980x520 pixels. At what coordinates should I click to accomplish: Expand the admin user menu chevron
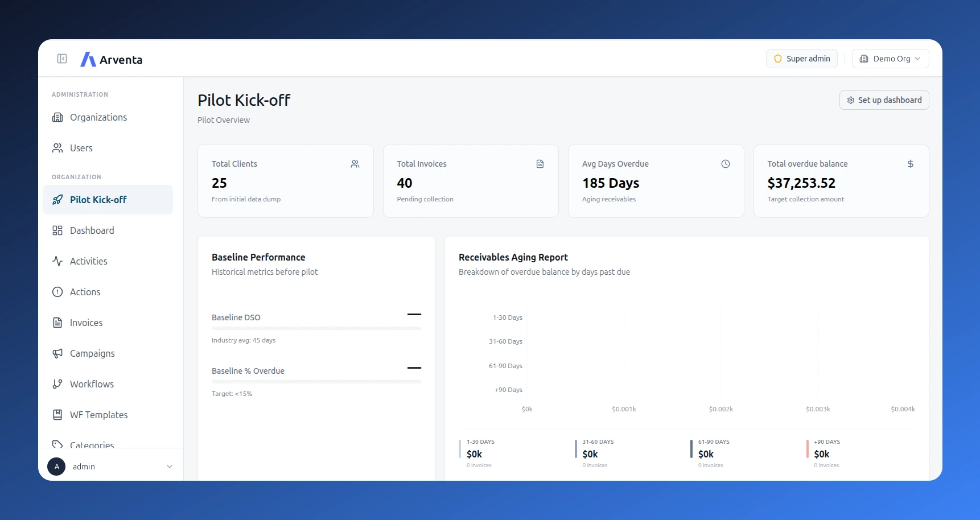coord(170,467)
